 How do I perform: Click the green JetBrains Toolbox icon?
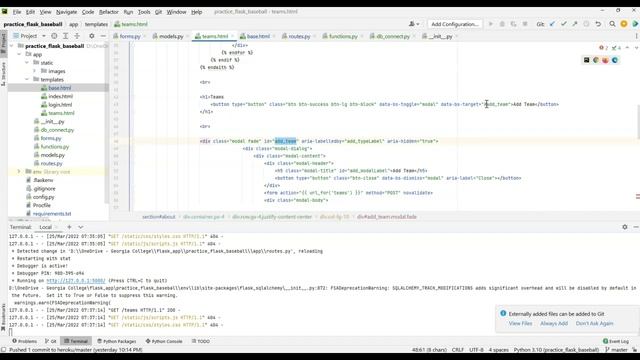[635, 24]
